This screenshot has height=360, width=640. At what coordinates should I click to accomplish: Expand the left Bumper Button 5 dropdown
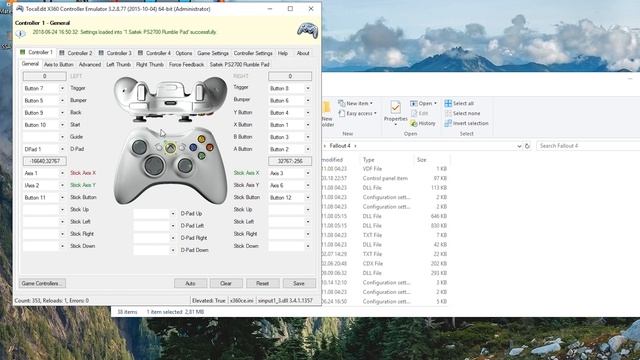[x=62, y=100]
